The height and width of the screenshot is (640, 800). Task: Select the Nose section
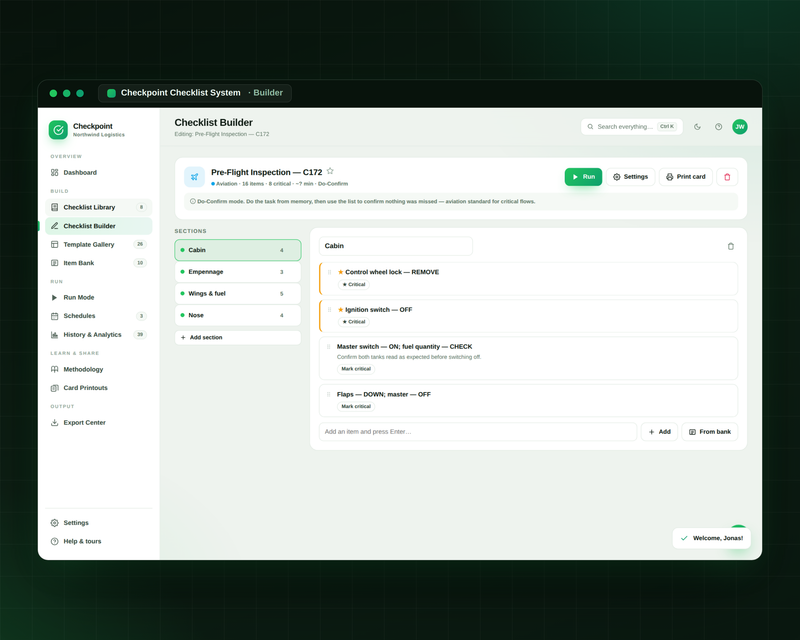tap(238, 315)
